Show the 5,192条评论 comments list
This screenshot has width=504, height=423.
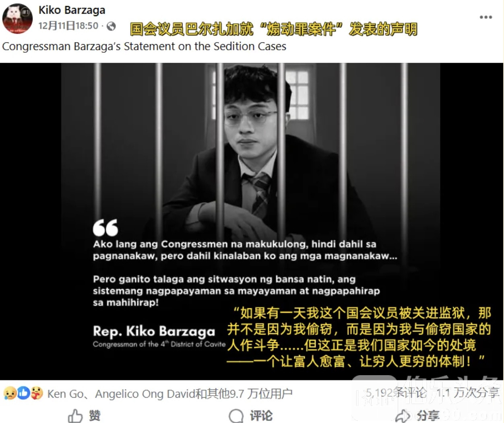tap(396, 393)
